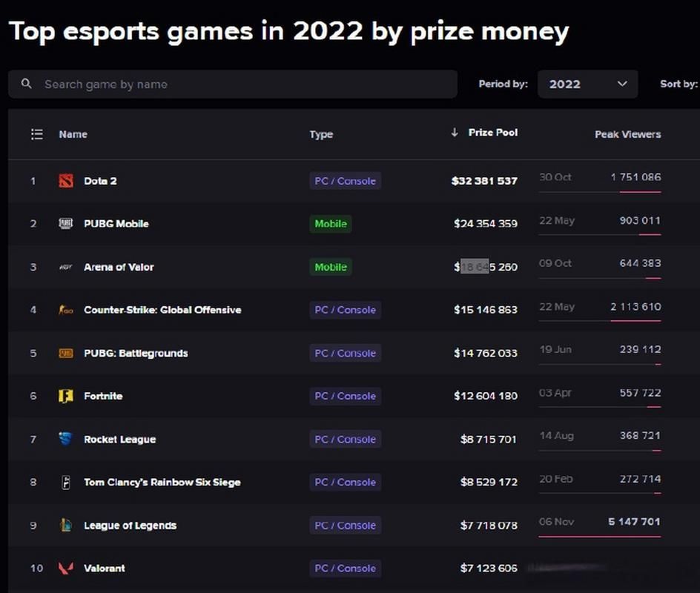Click the list view icon beside Name
This screenshot has width=700, height=593.
coord(37,134)
